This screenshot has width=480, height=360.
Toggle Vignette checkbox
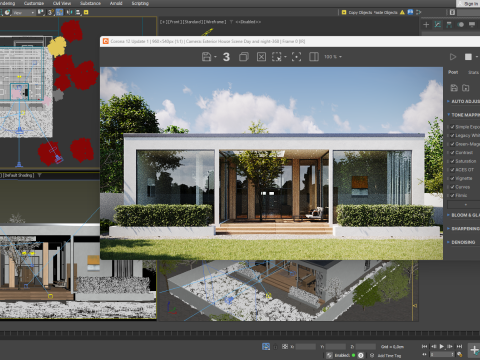pyautogui.click(x=452, y=178)
